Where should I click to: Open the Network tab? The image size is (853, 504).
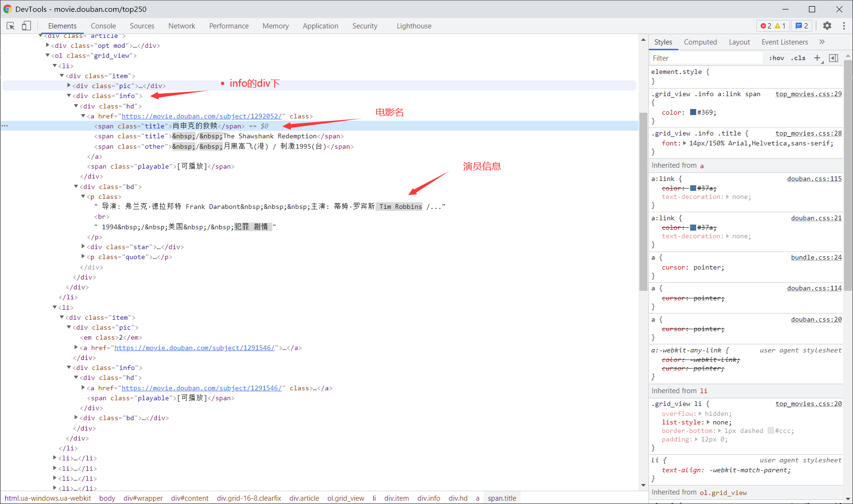pyautogui.click(x=182, y=26)
